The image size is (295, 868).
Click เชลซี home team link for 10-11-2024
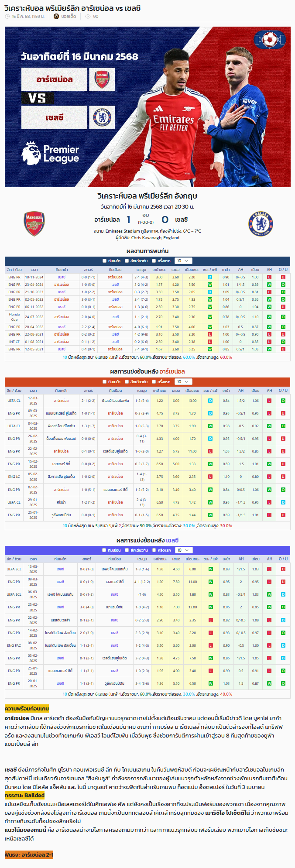62,277
